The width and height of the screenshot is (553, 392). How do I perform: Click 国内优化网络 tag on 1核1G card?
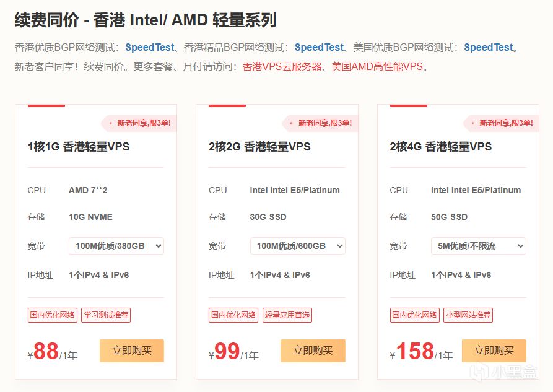(x=53, y=315)
